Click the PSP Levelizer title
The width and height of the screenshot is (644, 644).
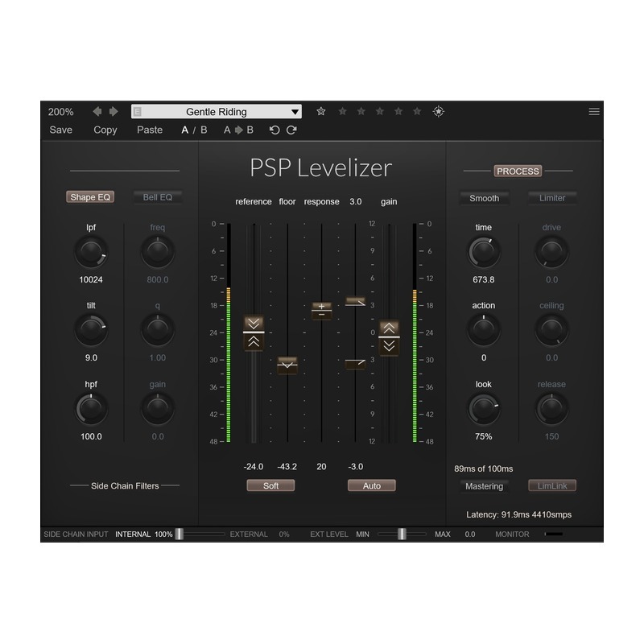click(x=320, y=168)
